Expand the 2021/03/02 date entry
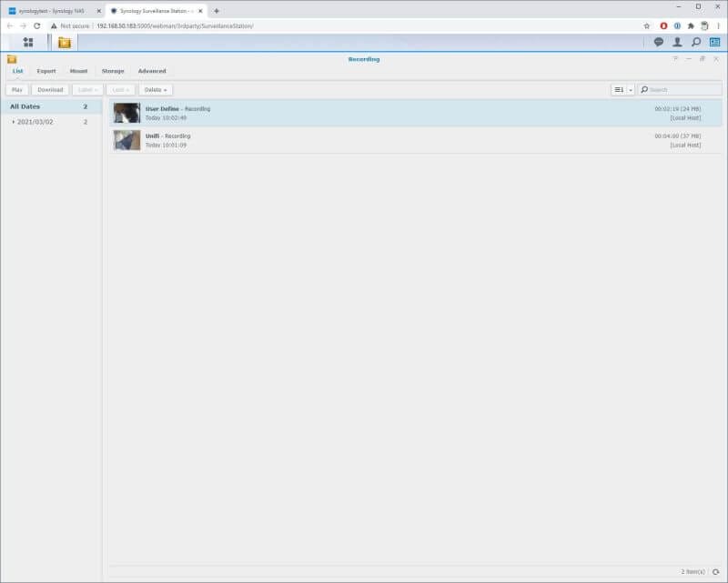Screen dimensions: 728x583 15,119
